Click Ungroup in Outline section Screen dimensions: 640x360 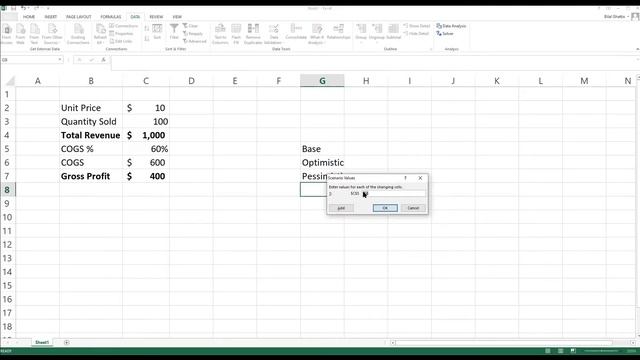tap(377, 33)
